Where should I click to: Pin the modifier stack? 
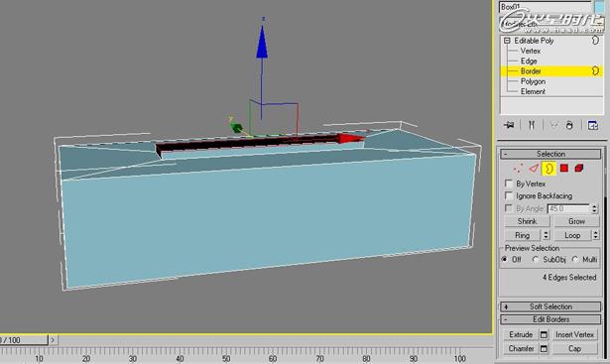tap(509, 125)
